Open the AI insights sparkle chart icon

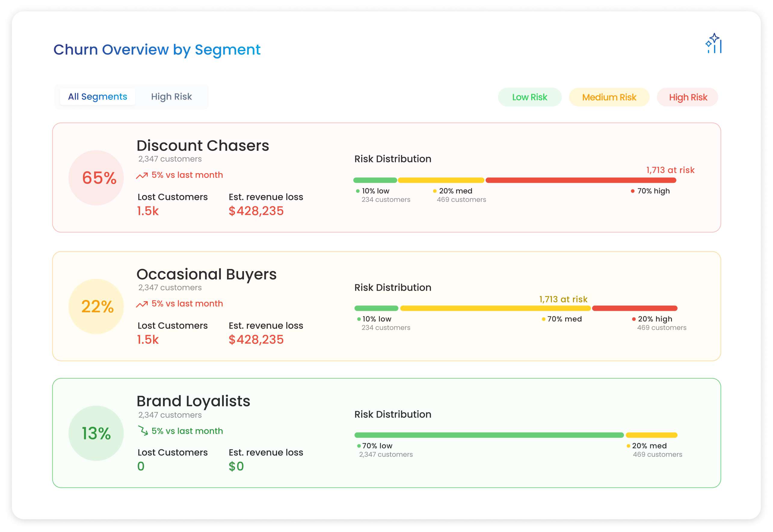point(713,43)
